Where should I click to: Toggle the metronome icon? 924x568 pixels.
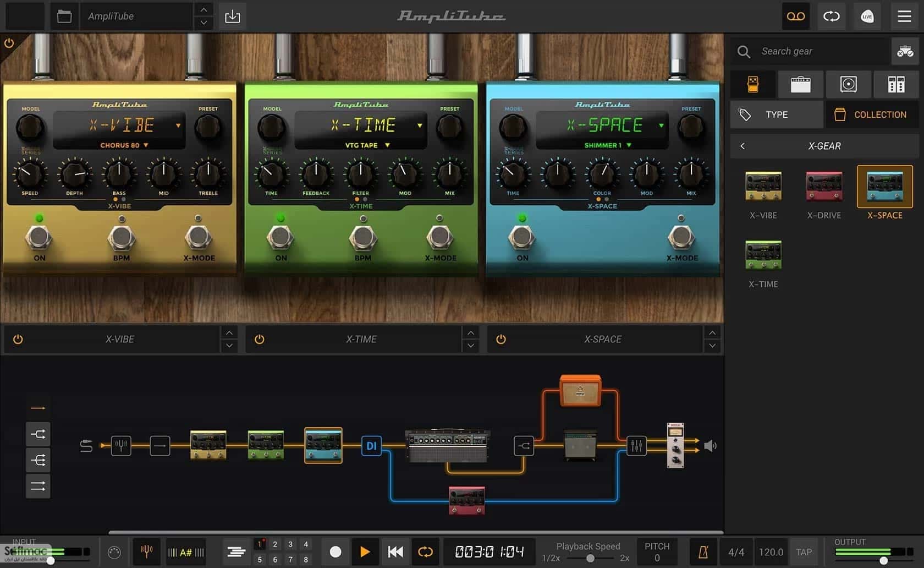[703, 552]
